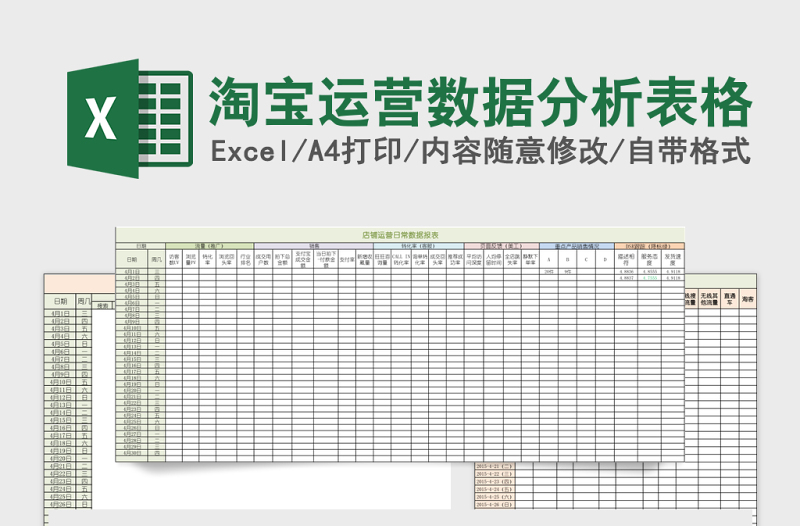The height and width of the screenshot is (526, 800).
Task: Select the 2015-4-26 (日) date row
Action: click(x=494, y=504)
